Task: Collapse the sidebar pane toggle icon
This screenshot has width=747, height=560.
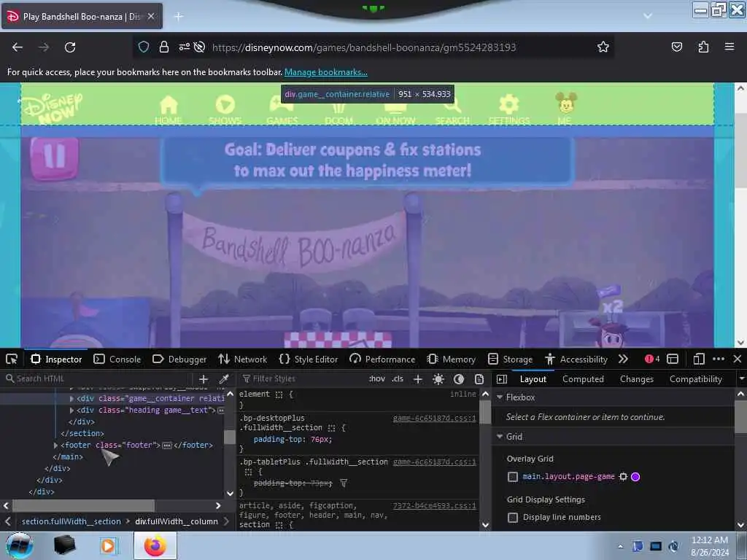Action: pos(501,379)
